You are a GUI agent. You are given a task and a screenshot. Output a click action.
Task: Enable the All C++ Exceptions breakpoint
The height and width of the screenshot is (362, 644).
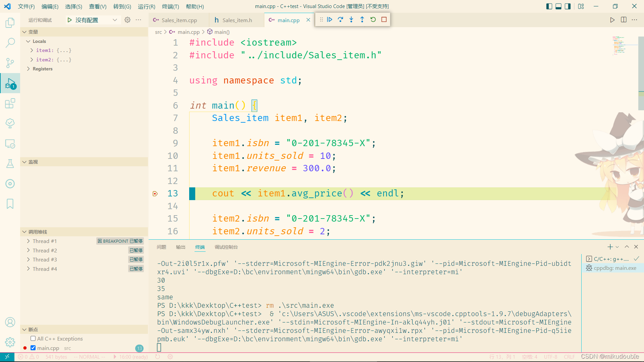pos(33,339)
